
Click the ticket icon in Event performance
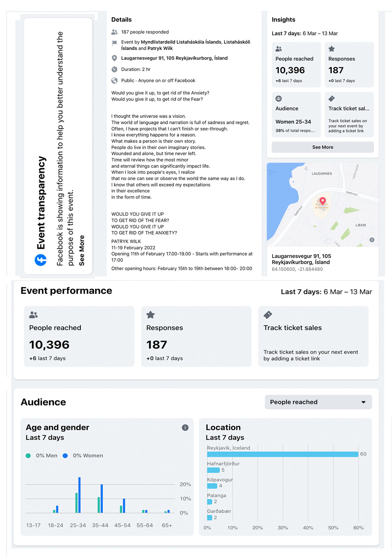pyautogui.click(x=268, y=315)
